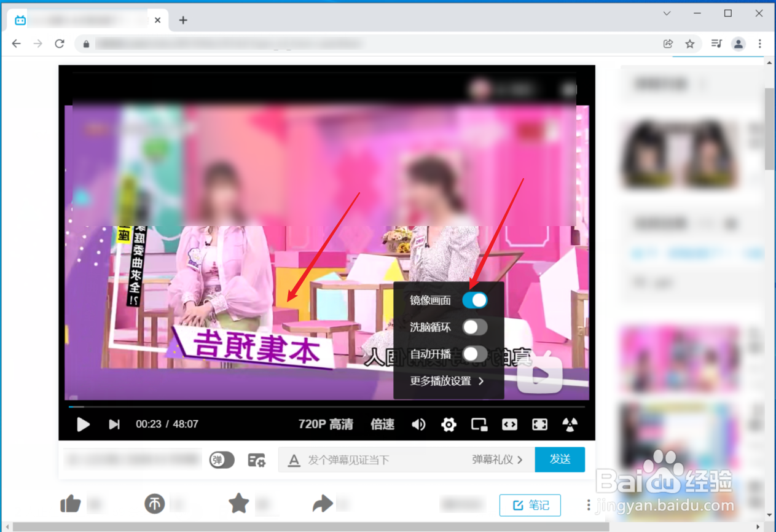Image resolution: width=776 pixels, height=532 pixels.
Task: Open player settings gear icon
Action: 449,424
